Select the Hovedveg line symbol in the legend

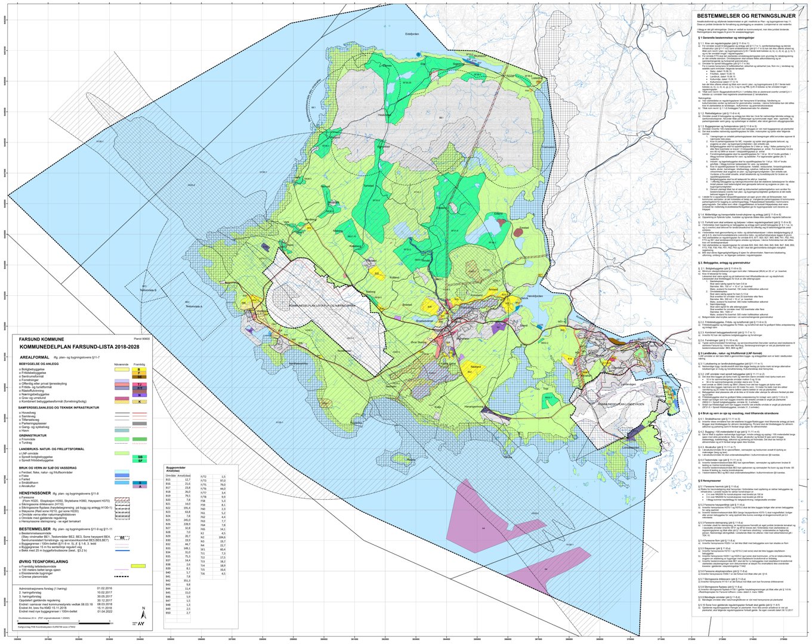(121, 413)
